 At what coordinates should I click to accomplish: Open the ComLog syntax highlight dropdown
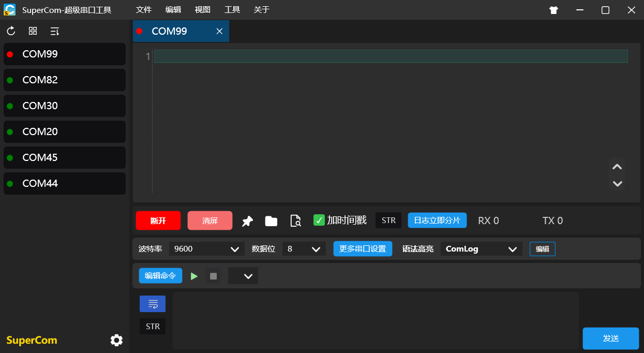(481, 249)
